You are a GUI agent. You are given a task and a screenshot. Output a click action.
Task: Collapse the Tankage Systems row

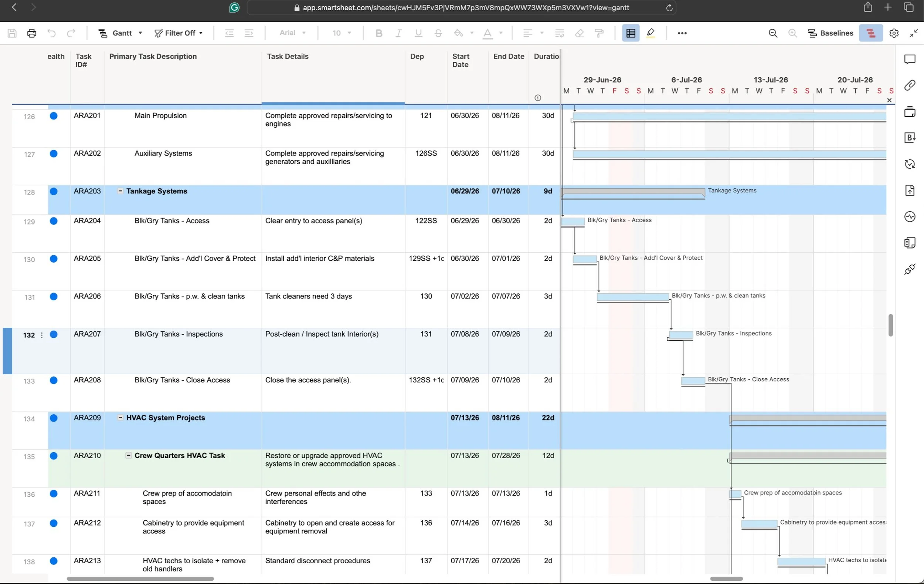120,191
